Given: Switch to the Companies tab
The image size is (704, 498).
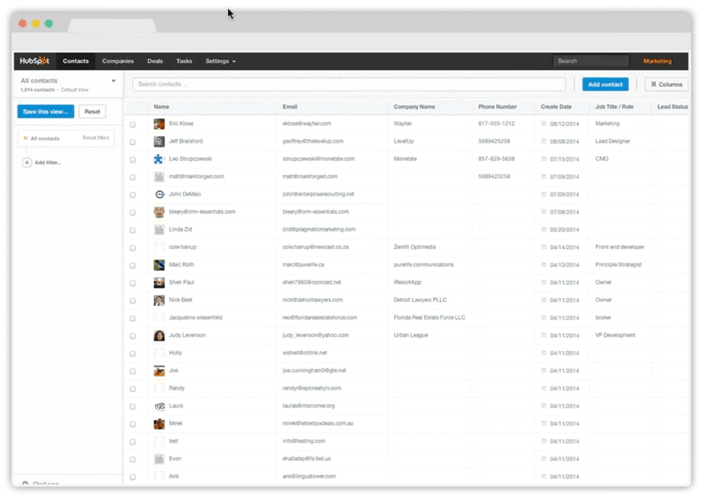Looking at the screenshot, I should point(118,61).
